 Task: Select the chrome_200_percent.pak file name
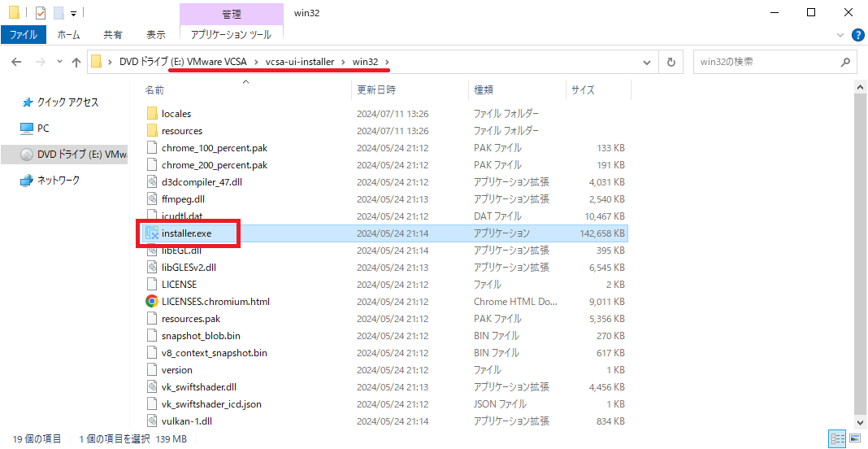pyautogui.click(x=215, y=165)
